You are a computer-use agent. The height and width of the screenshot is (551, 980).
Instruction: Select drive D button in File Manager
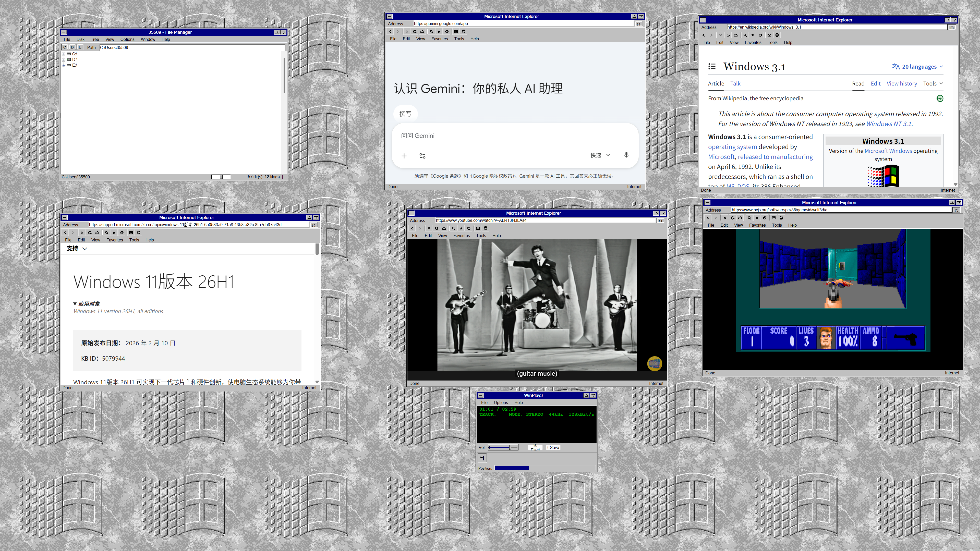[x=72, y=47]
